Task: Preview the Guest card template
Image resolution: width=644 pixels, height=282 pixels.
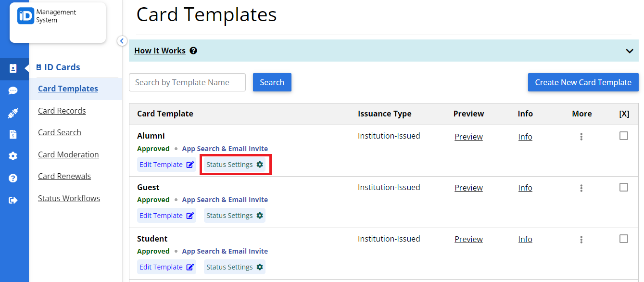Action: (468, 187)
